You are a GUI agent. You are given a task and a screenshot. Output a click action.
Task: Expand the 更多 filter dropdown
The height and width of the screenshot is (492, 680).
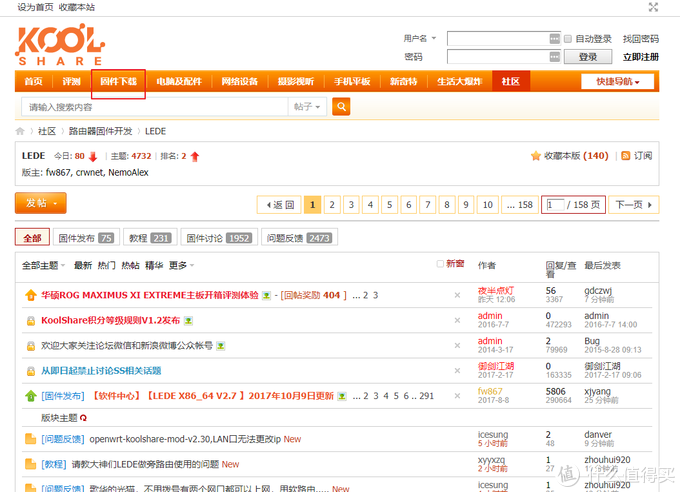click(181, 266)
